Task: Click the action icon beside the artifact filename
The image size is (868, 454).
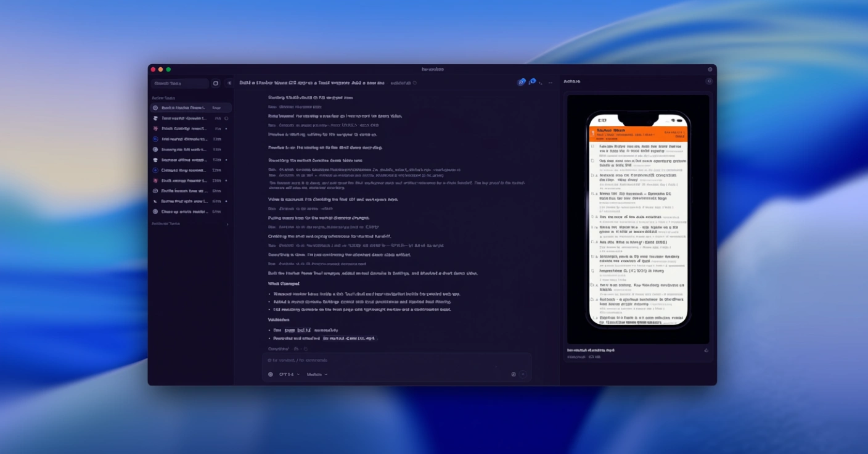Action: (706, 350)
